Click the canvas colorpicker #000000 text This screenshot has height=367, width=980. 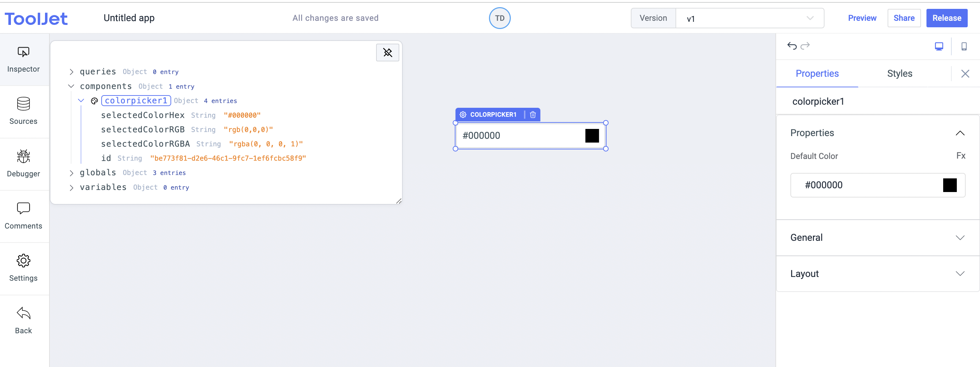tap(481, 136)
